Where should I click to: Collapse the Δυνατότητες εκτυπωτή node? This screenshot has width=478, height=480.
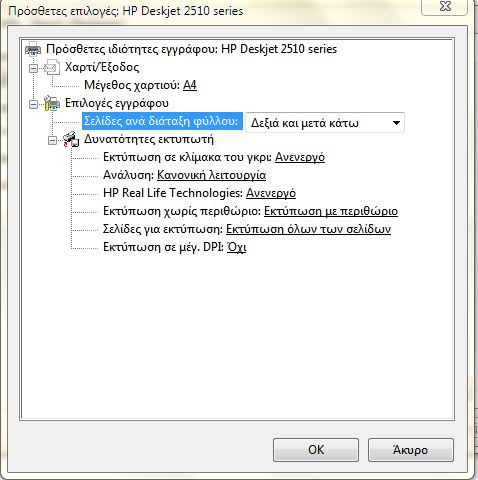[52, 141]
